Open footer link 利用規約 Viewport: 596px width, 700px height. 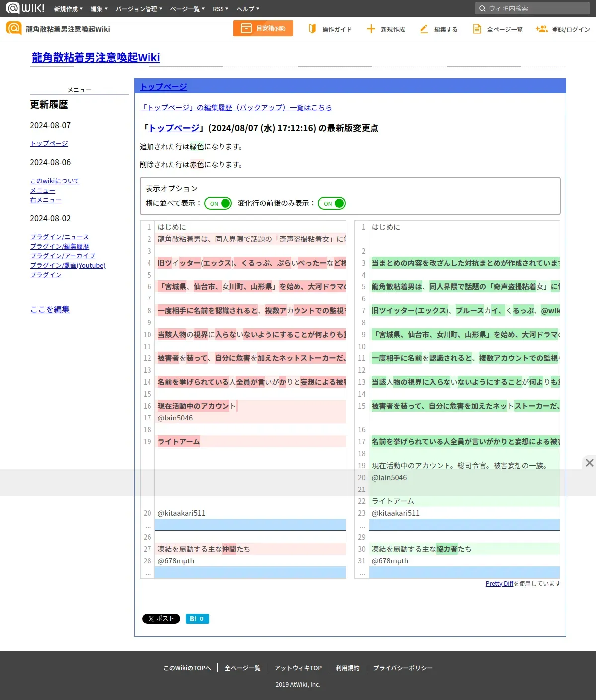347,668
